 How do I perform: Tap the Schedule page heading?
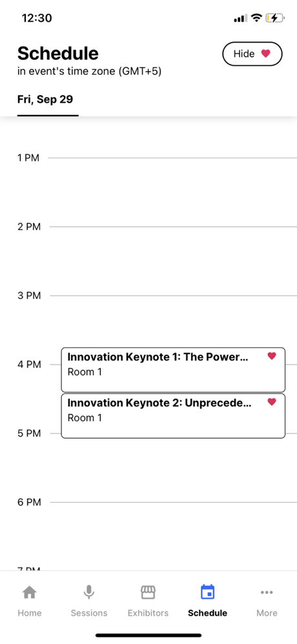point(58,54)
